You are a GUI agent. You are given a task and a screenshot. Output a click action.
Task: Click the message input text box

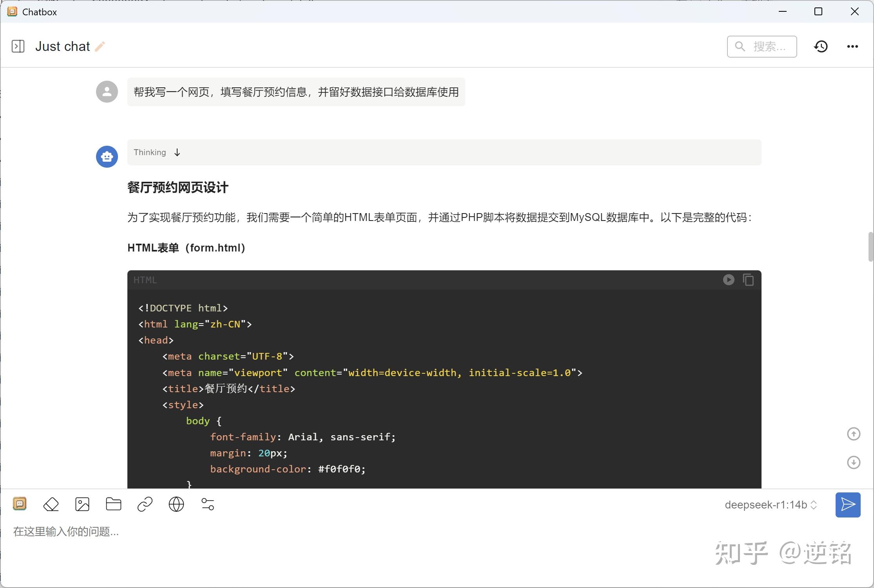[353, 532]
